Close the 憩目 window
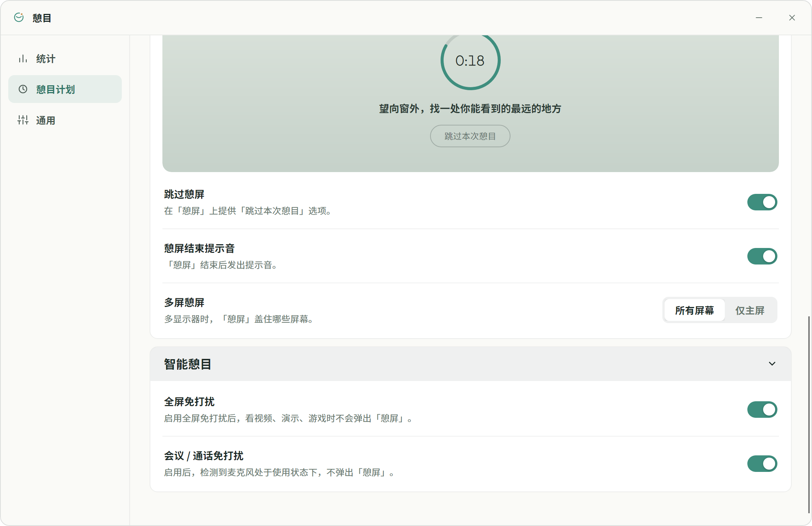This screenshot has height=526, width=812. coord(792,18)
